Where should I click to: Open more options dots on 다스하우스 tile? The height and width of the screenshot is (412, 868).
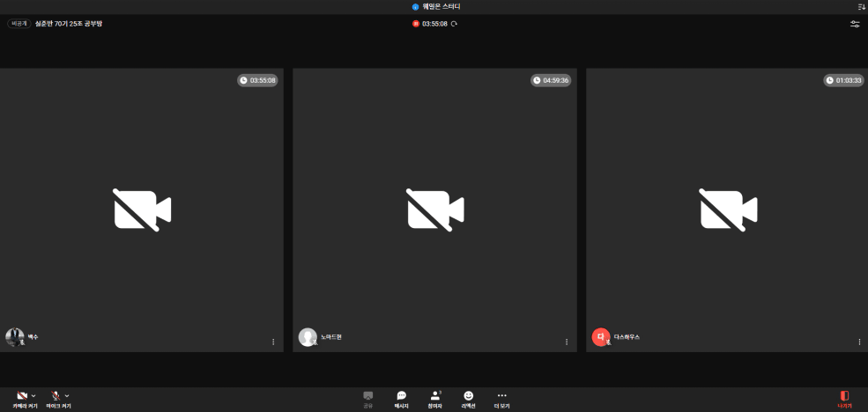click(x=859, y=342)
